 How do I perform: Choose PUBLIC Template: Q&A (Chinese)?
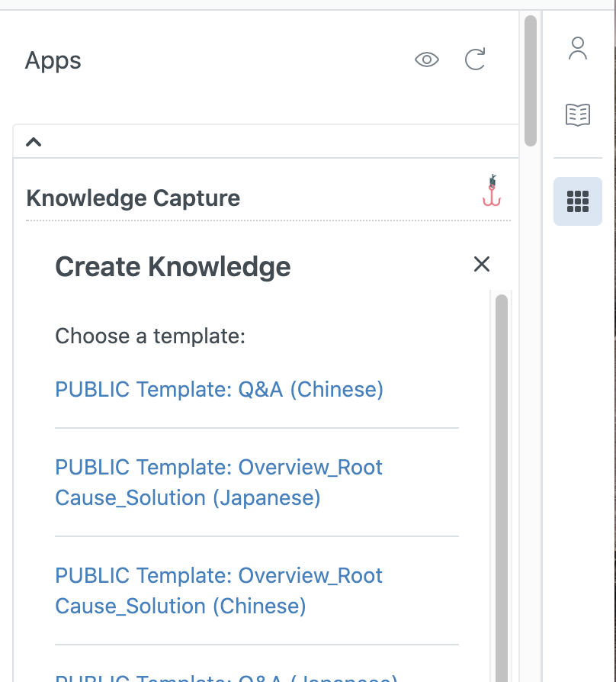point(219,389)
